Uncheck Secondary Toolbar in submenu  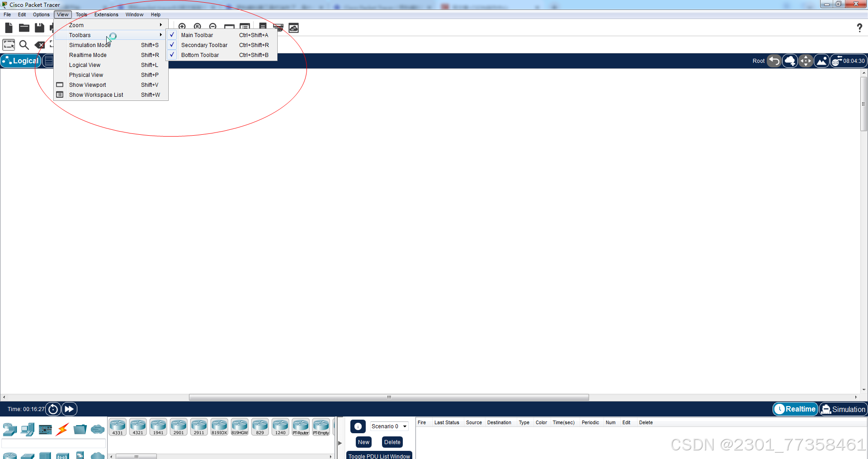point(222,45)
